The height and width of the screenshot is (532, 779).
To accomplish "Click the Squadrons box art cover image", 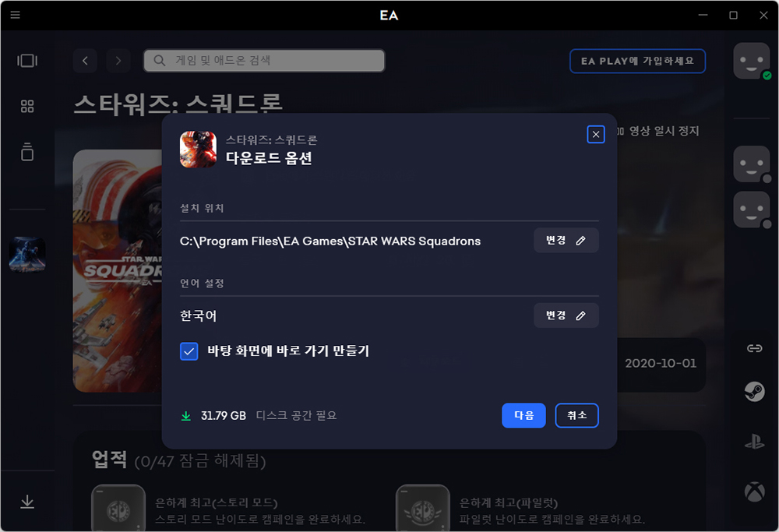I will pyautogui.click(x=118, y=271).
